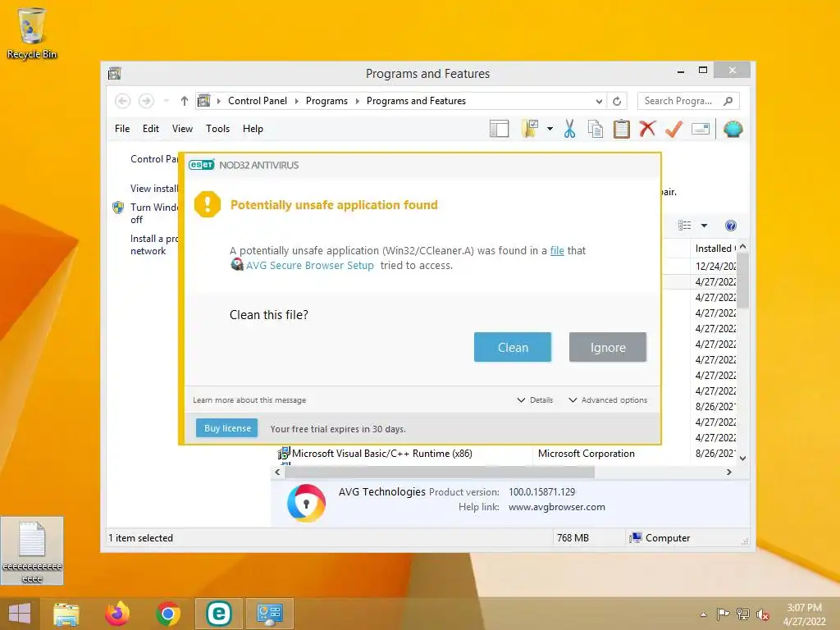Click the vertical scrollbar up arrow
Screen dimensions: 840x630
742,246
